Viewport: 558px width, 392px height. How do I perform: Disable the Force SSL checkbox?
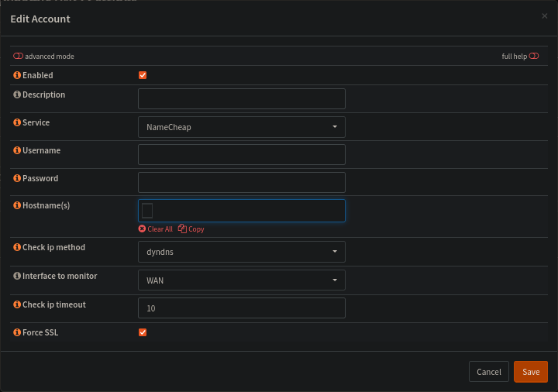tap(143, 332)
